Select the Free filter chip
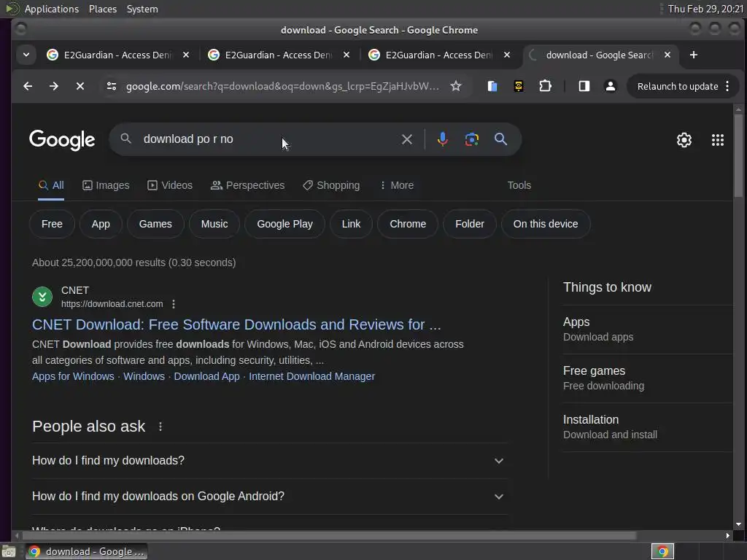 click(x=52, y=224)
